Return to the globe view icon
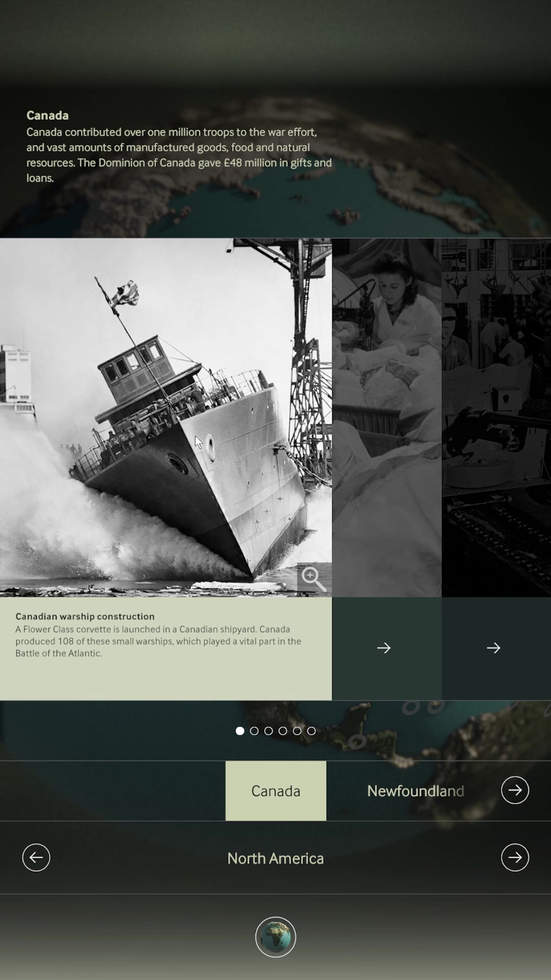The image size is (551, 980). point(275,937)
